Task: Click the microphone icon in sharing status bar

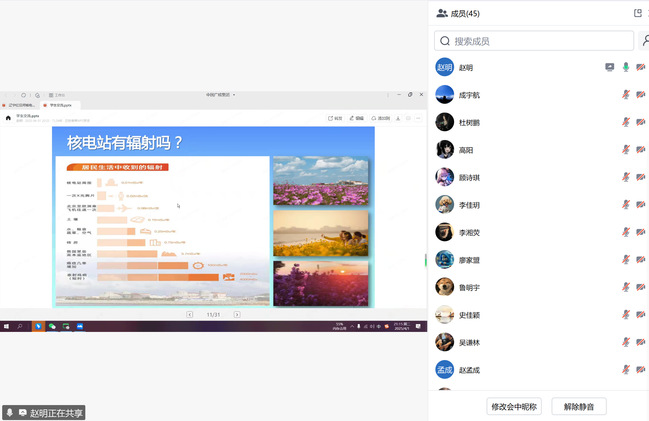Action: [x=10, y=412]
